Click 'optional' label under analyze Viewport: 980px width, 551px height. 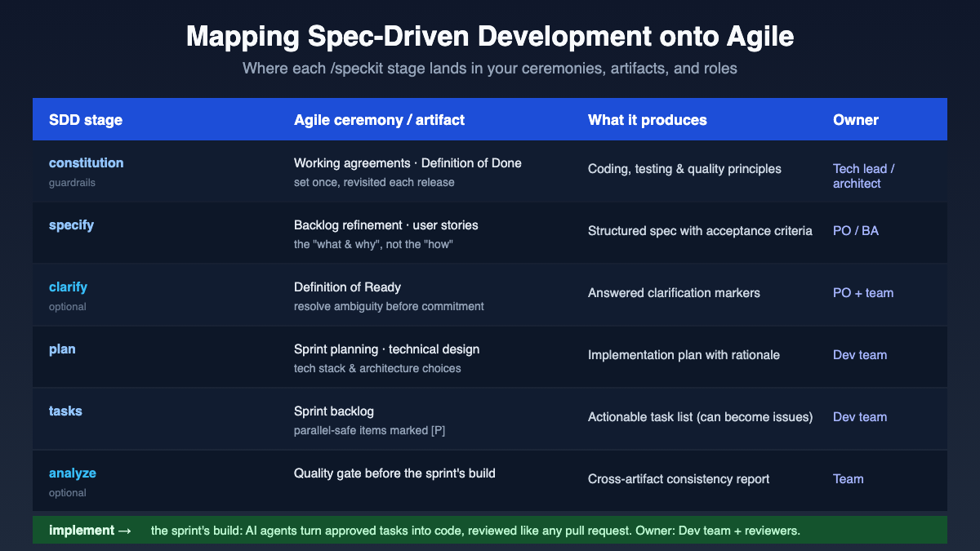(x=68, y=493)
